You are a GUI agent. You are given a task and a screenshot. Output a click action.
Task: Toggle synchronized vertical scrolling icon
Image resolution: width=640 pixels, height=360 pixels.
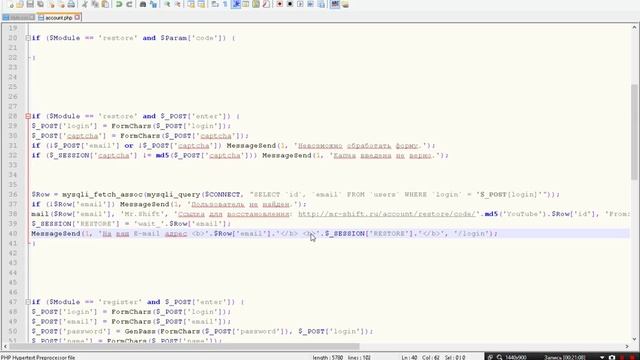coord(191,4)
